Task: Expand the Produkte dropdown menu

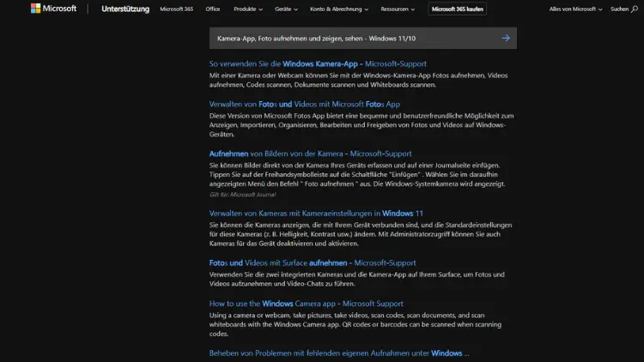Action: [248, 9]
